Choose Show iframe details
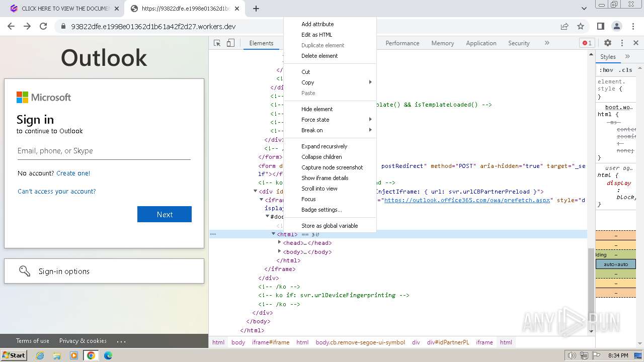 (330, 178)
